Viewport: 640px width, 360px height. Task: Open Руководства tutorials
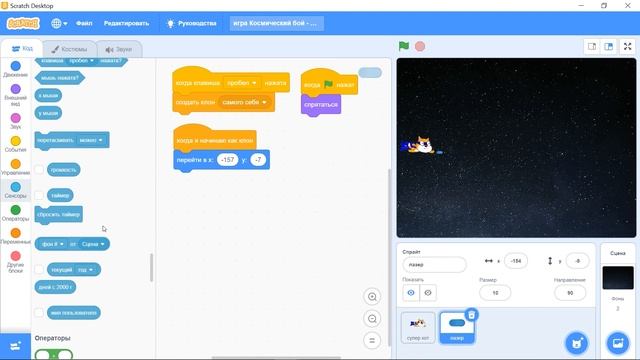[191, 23]
